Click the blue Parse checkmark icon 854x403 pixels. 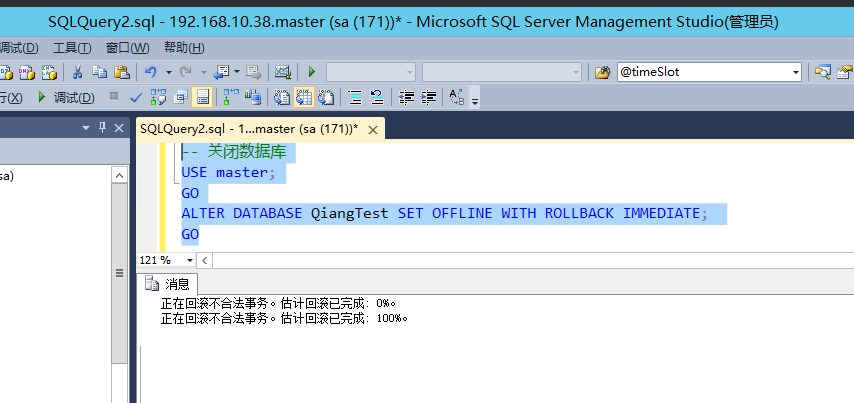point(136,97)
